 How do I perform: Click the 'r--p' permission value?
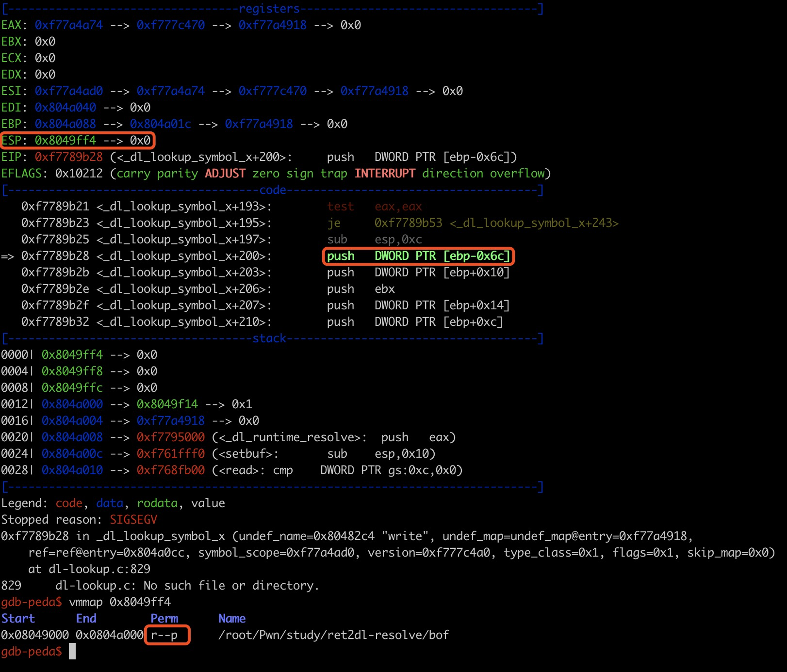click(164, 635)
